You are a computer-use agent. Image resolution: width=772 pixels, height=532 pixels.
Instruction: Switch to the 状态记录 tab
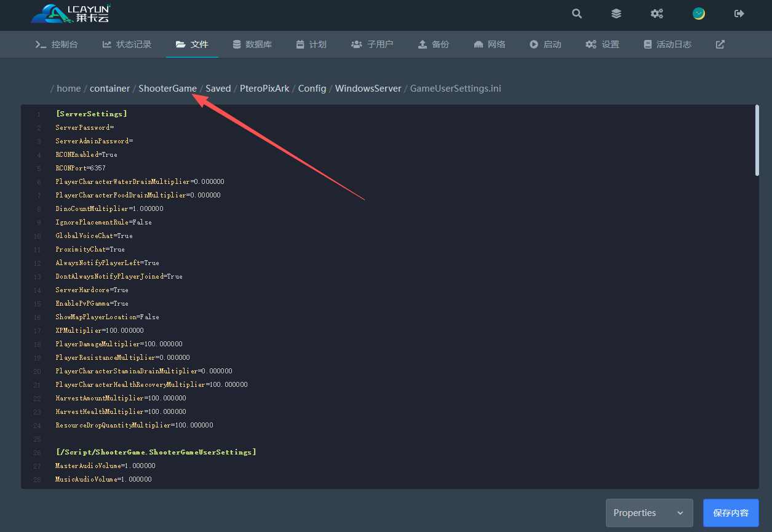pyautogui.click(x=127, y=44)
